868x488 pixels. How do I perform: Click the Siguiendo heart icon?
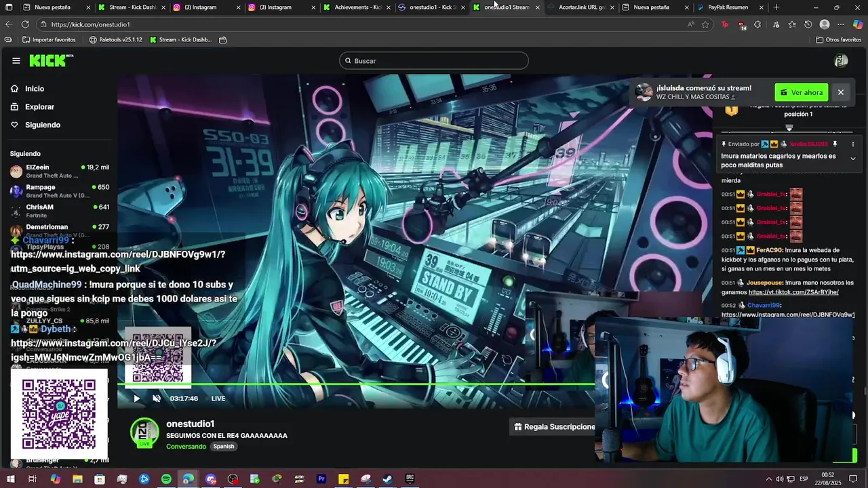coord(14,125)
